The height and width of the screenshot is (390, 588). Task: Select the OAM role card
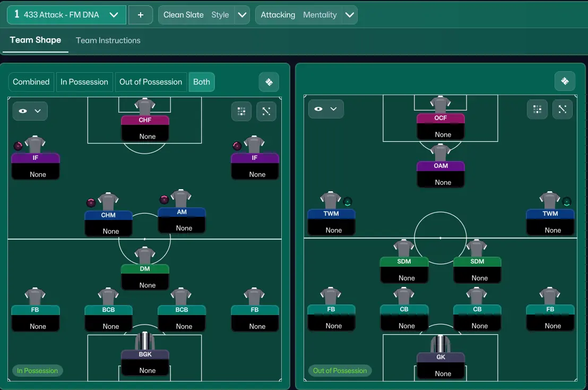(x=440, y=174)
